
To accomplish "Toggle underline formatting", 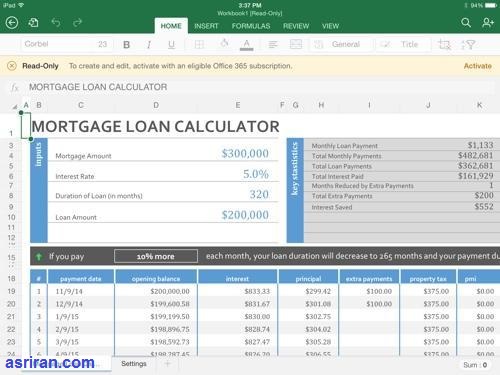I will point(171,45).
